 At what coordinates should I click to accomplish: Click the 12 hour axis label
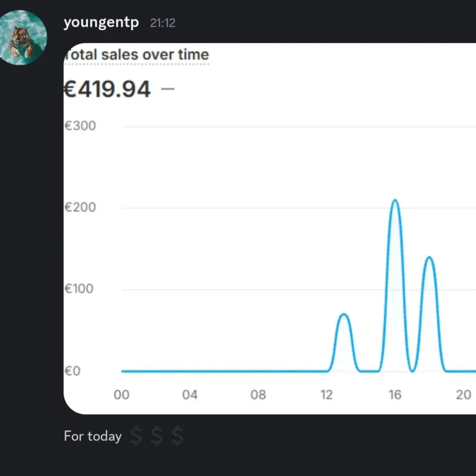click(326, 395)
